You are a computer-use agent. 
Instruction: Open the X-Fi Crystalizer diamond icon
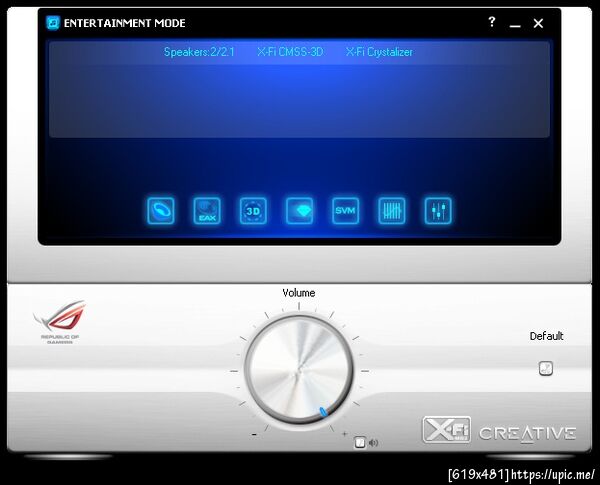pyautogui.click(x=300, y=211)
